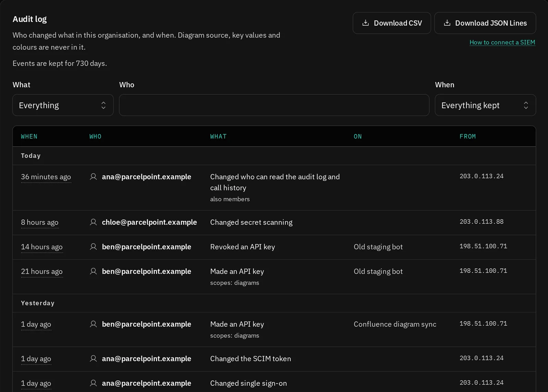This screenshot has width=548, height=392.
Task: Open the How to connect a SIEM link
Action: pos(502,42)
